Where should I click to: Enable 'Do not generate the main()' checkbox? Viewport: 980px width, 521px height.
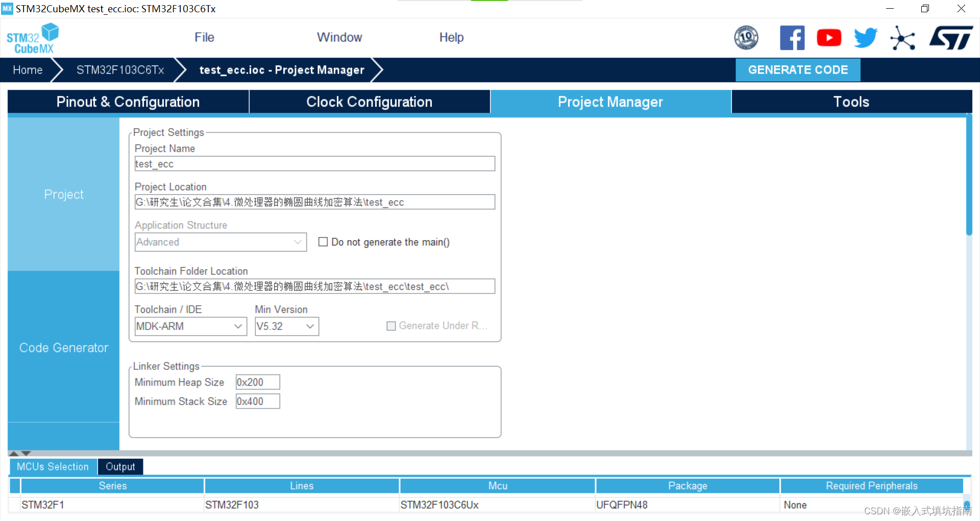point(323,242)
